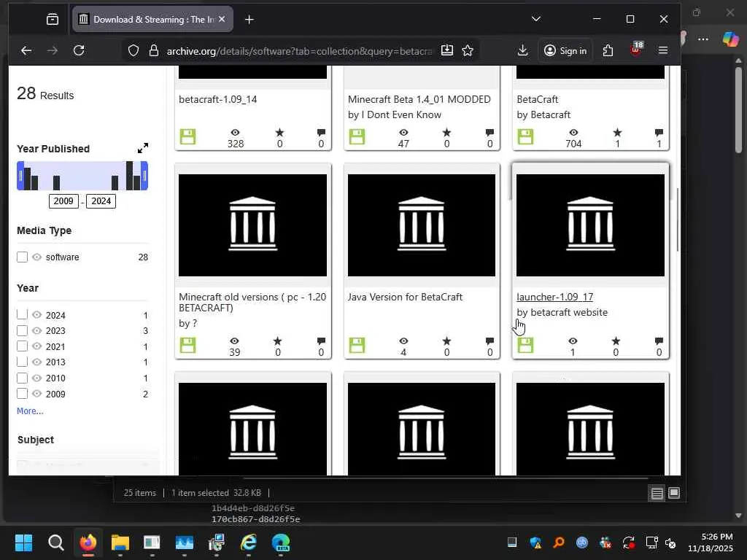The height and width of the screenshot is (560, 747).
Task: Open the tracking protection shield icon
Action: pos(133,50)
